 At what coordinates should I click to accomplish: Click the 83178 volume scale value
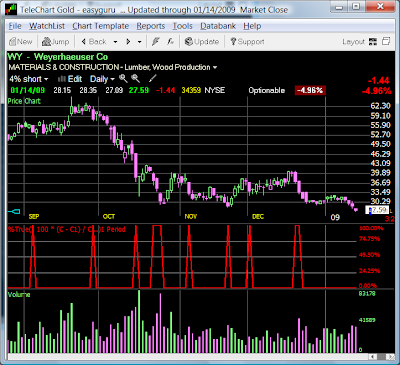(367, 294)
